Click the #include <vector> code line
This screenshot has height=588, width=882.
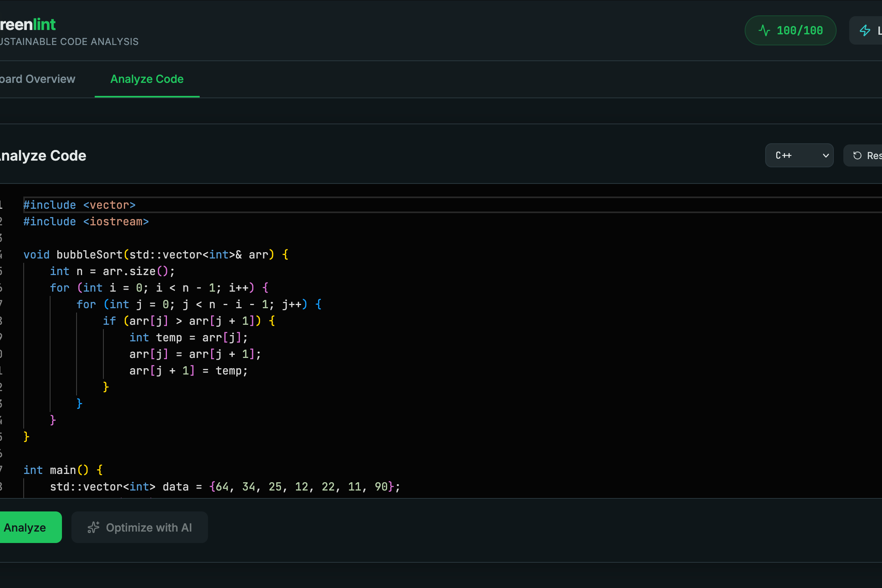80,205
